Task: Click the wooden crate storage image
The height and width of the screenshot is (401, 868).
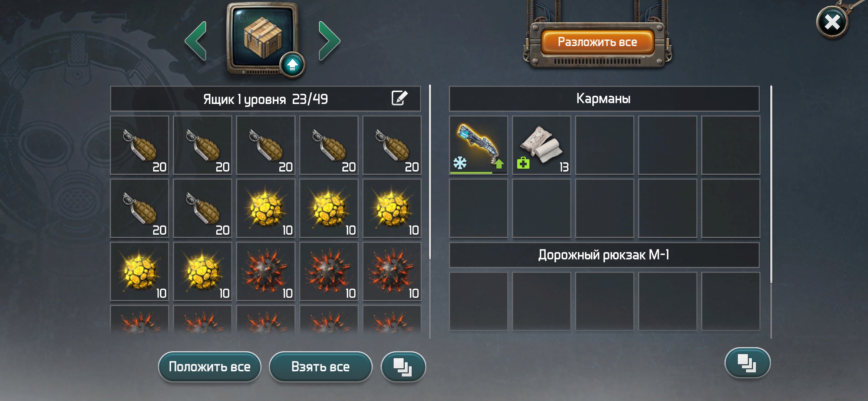Action: [x=263, y=38]
